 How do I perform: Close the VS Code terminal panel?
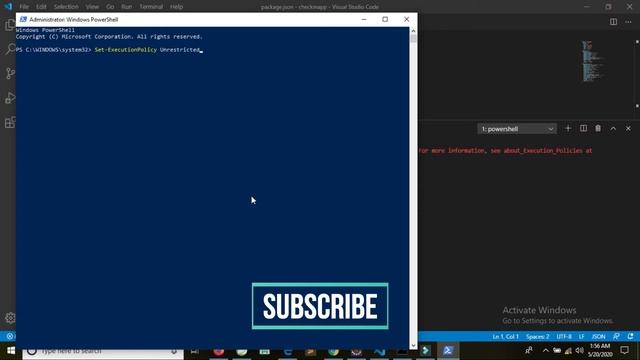click(628, 129)
